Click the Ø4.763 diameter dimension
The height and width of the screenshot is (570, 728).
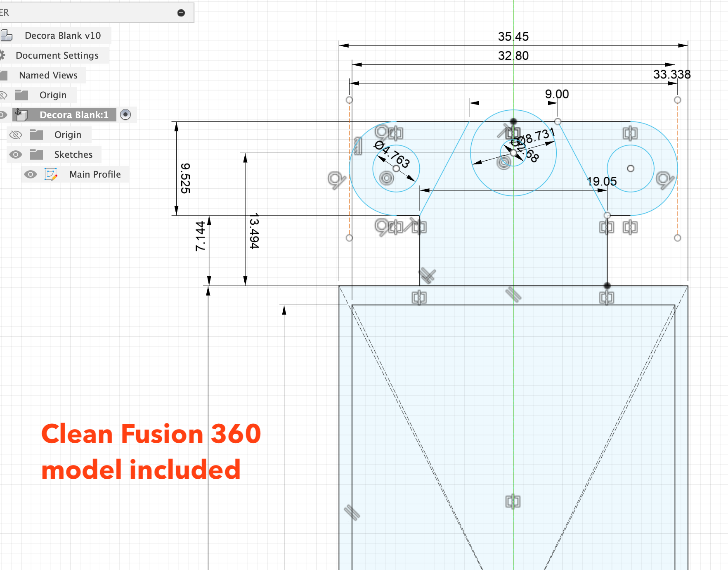tap(392, 154)
